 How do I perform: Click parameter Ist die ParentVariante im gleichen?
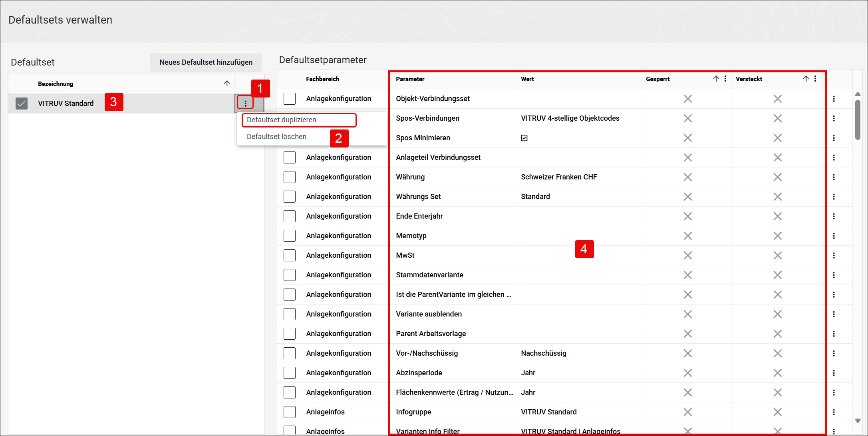(x=453, y=295)
